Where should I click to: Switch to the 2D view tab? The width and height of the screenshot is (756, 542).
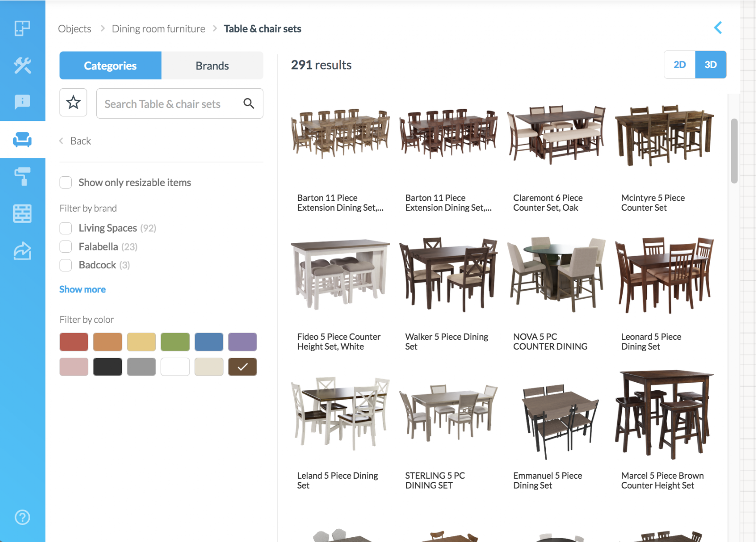coord(679,65)
